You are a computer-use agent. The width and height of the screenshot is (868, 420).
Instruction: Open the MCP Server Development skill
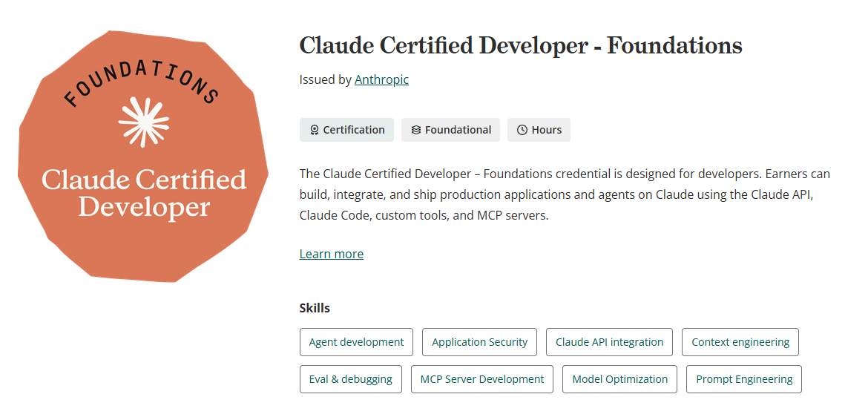[x=482, y=379]
